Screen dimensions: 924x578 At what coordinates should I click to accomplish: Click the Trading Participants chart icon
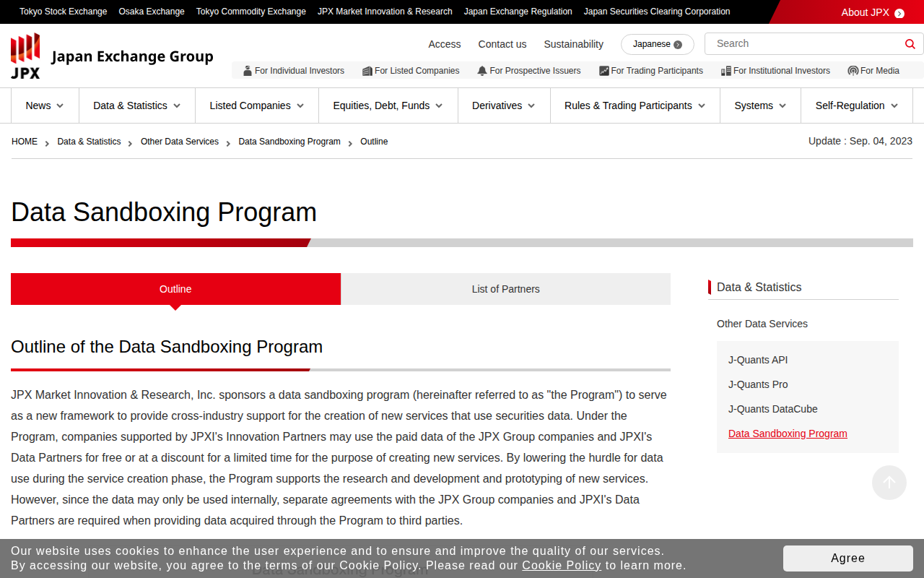tap(604, 71)
